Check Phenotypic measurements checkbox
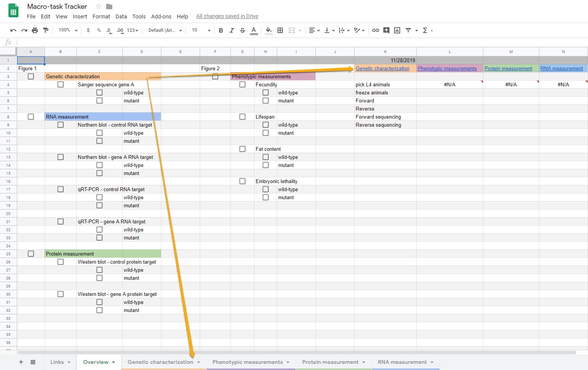588x370 pixels. tap(215, 76)
